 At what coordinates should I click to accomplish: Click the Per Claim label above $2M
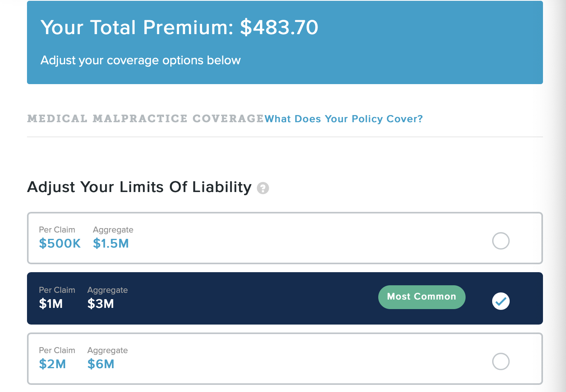tap(57, 350)
